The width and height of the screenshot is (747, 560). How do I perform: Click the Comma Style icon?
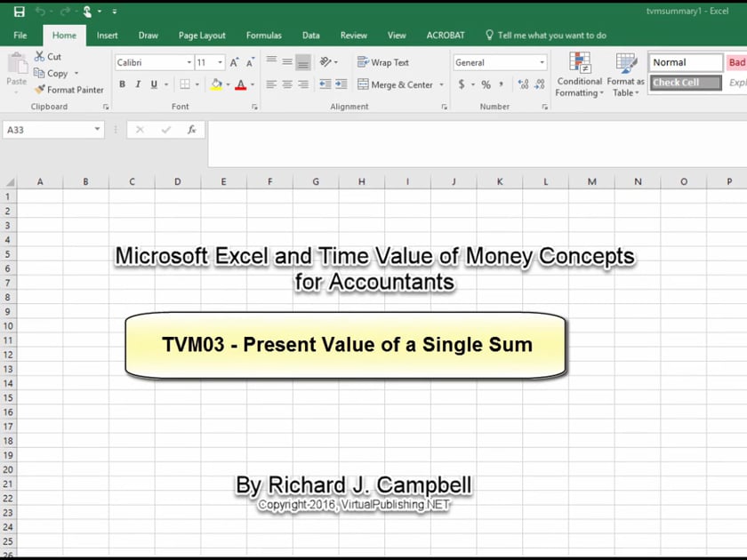(502, 84)
